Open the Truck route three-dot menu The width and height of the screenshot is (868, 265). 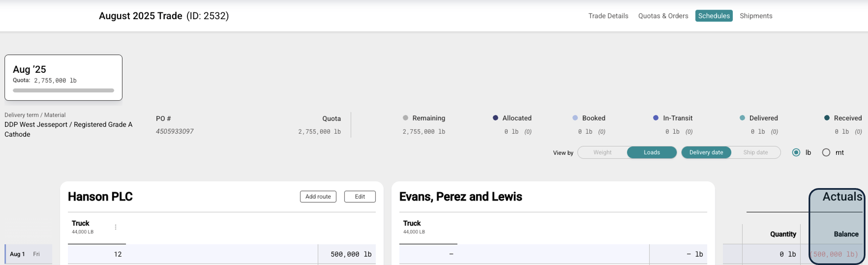(x=116, y=227)
